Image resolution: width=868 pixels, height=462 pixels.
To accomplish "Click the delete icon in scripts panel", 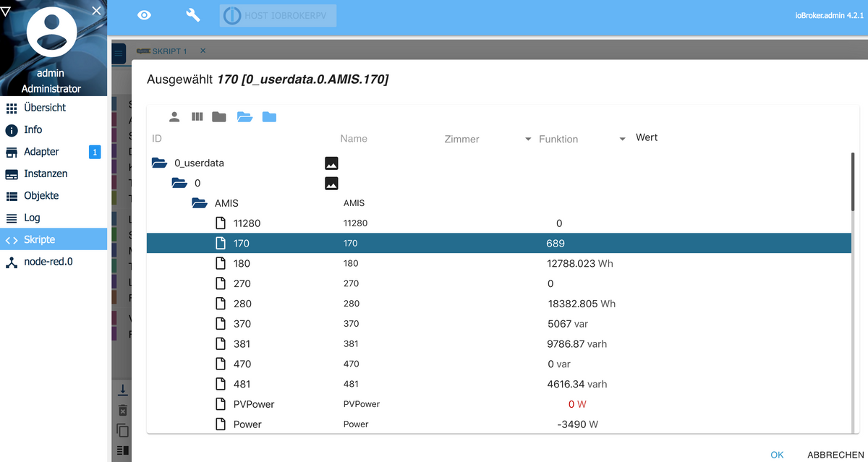I will coord(123,410).
